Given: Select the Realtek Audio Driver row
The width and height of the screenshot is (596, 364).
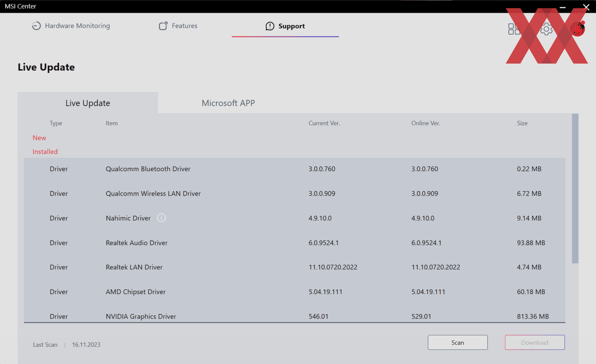Looking at the screenshot, I should 295,243.
